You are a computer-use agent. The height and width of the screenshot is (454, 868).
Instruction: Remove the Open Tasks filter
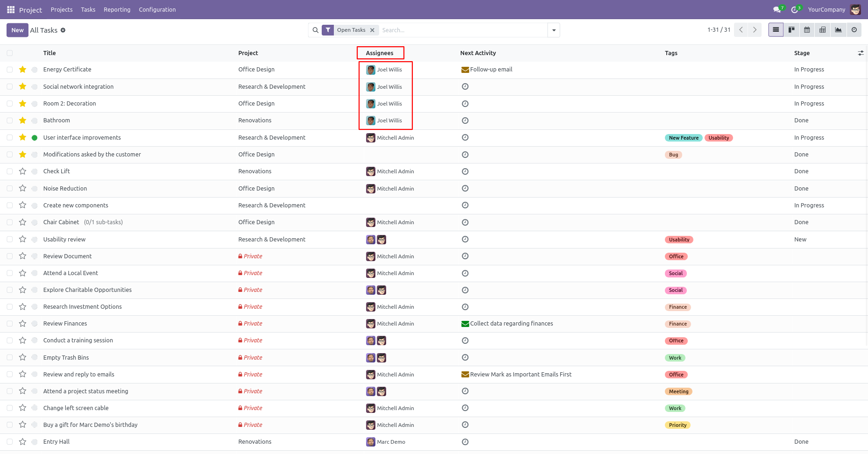point(372,30)
